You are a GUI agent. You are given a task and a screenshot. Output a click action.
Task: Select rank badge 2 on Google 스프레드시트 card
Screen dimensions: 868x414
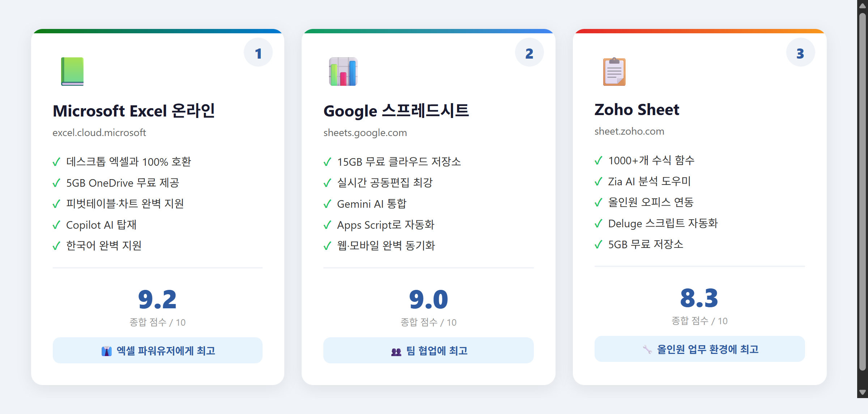pyautogui.click(x=529, y=52)
